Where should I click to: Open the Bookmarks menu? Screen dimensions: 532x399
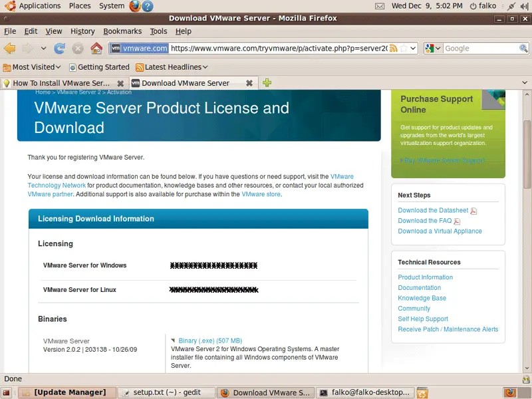click(x=122, y=31)
